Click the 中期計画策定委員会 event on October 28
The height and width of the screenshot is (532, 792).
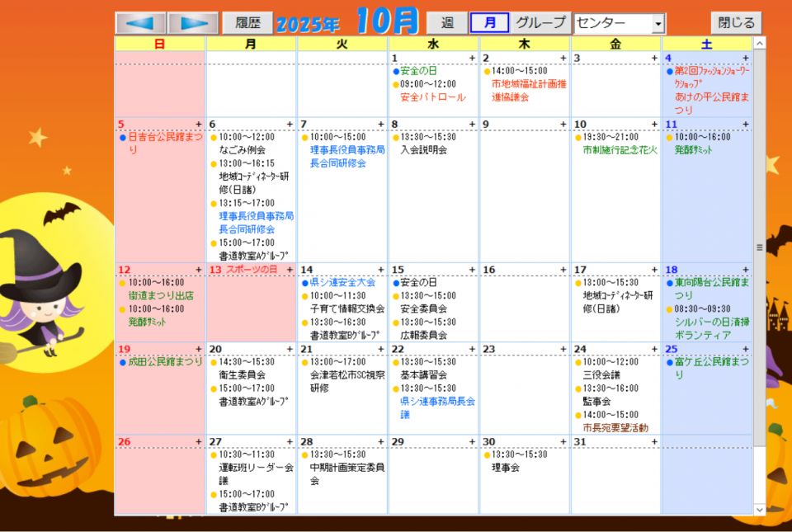341,474
